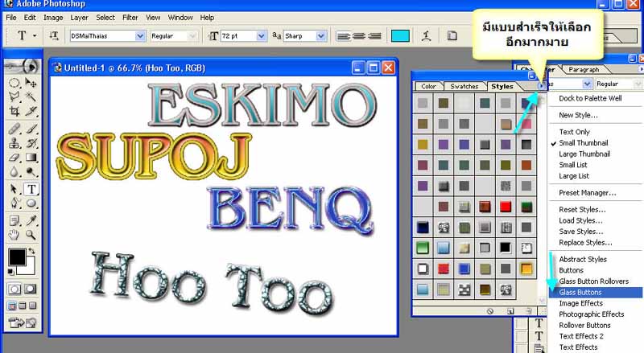Enable Full Screen Mode with menu bar

[x=23, y=306]
